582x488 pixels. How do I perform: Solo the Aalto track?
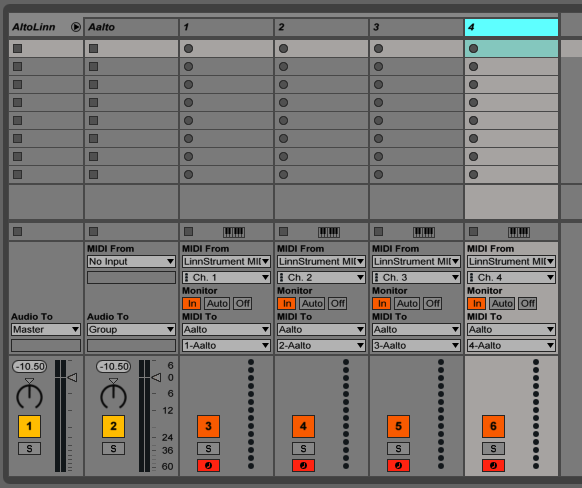pos(113,449)
